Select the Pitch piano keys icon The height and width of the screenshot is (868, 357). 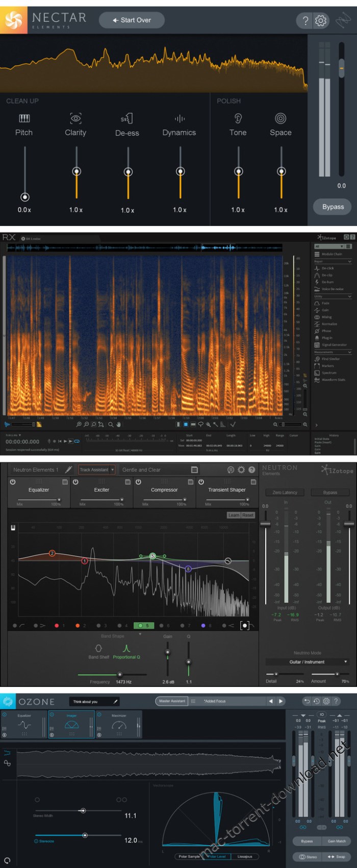click(x=24, y=118)
